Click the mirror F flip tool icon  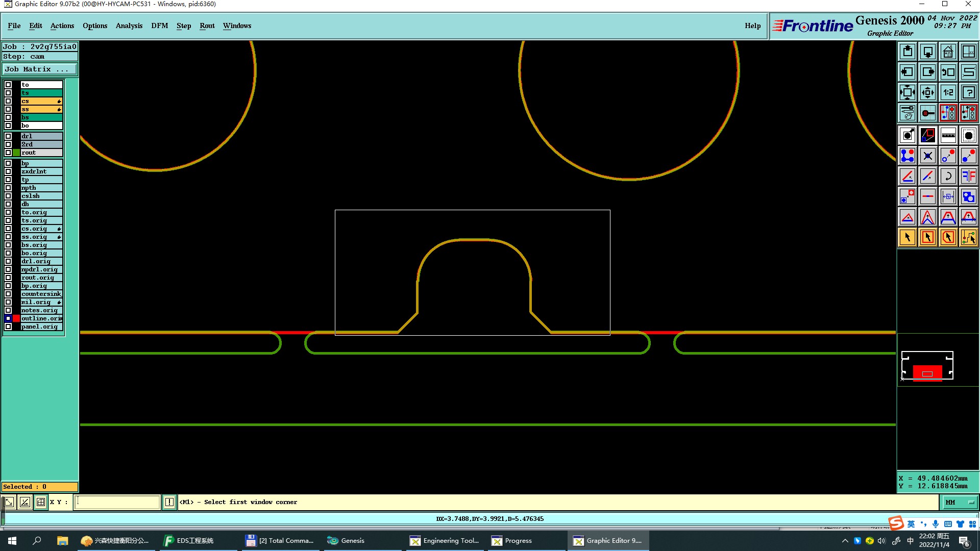968,176
